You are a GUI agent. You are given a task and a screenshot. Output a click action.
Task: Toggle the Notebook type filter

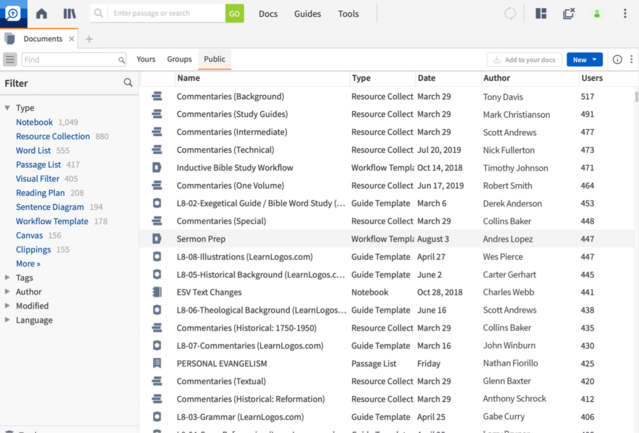35,122
